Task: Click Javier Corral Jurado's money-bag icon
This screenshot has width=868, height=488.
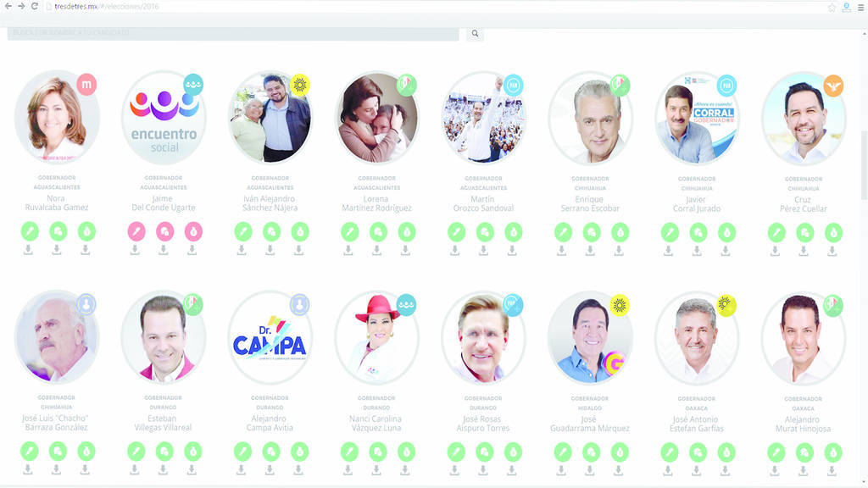Action: tap(726, 232)
